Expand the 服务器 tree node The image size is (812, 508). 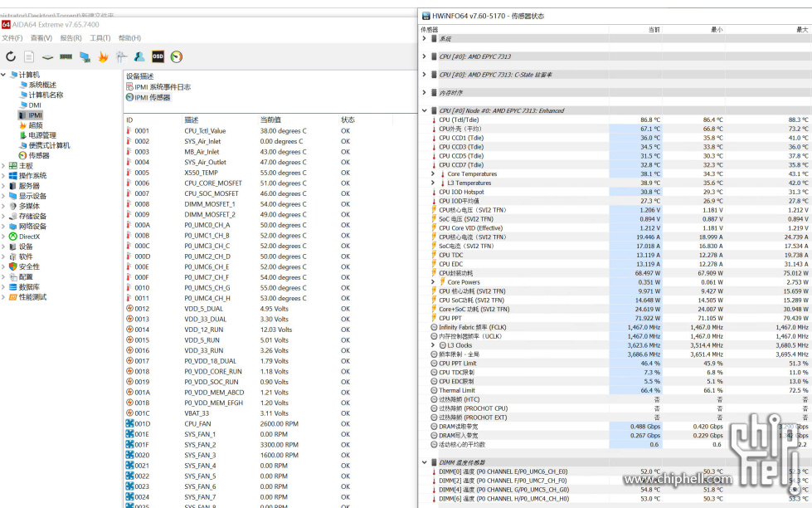coord(3,186)
